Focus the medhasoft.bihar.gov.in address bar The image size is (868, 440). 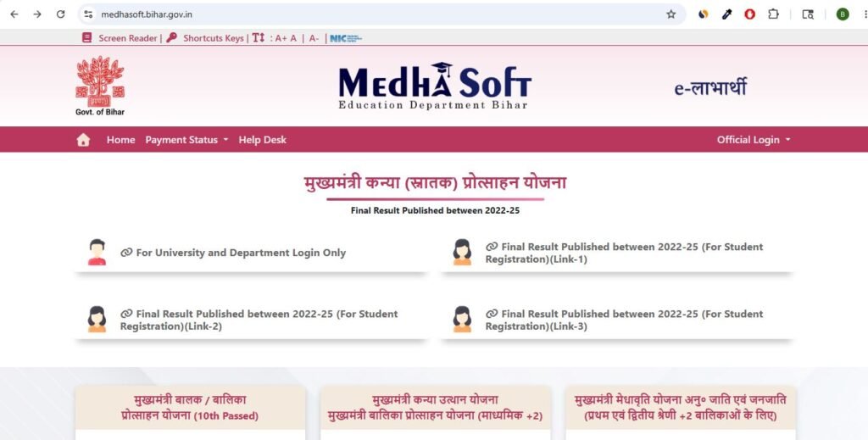coord(382,14)
